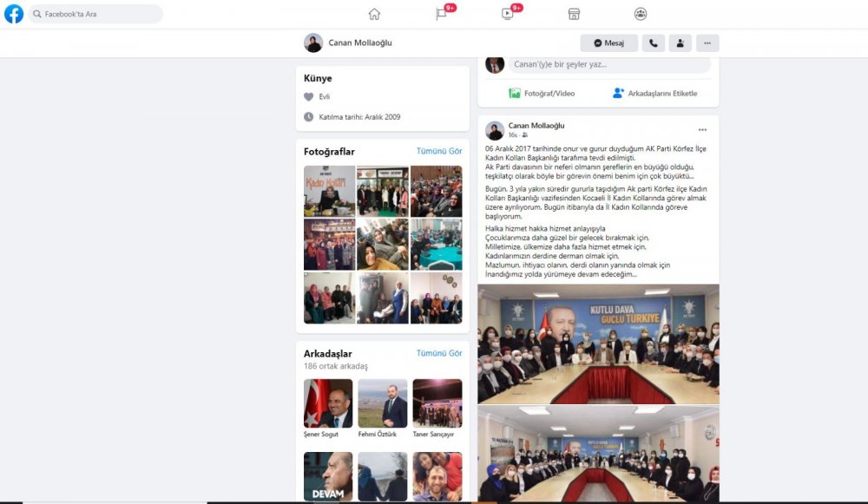Viewport: 868px width, 504px height.
Task: Click the Facebook logo icon
Action: 14,14
